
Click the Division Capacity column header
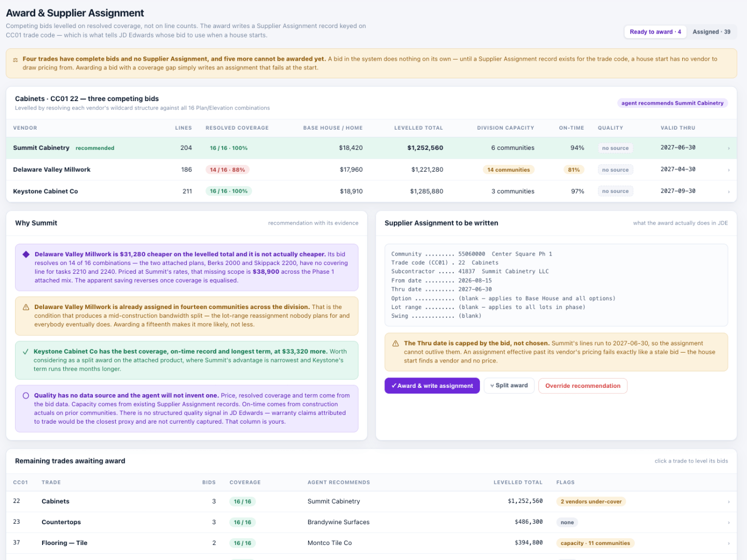[x=506, y=128]
